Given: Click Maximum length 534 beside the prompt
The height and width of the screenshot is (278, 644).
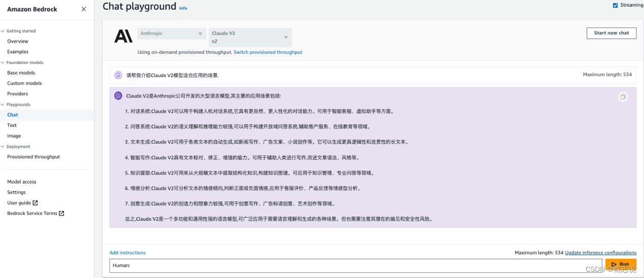Looking at the screenshot, I should (x=607, y=75).
